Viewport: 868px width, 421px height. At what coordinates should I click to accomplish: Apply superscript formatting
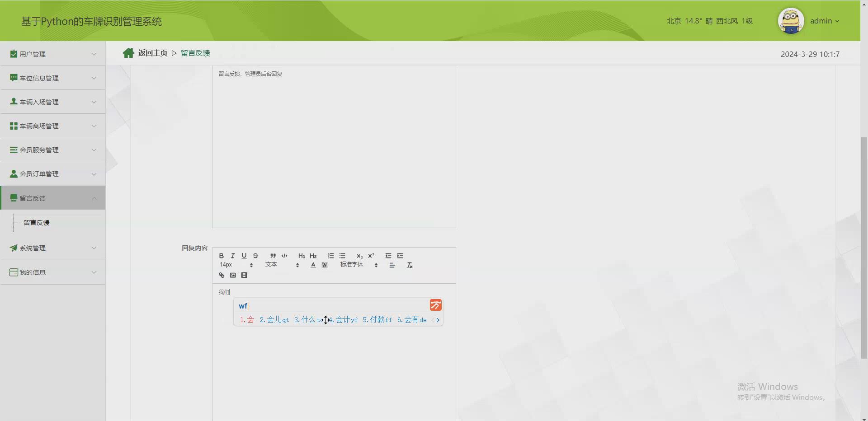[371, 256]
